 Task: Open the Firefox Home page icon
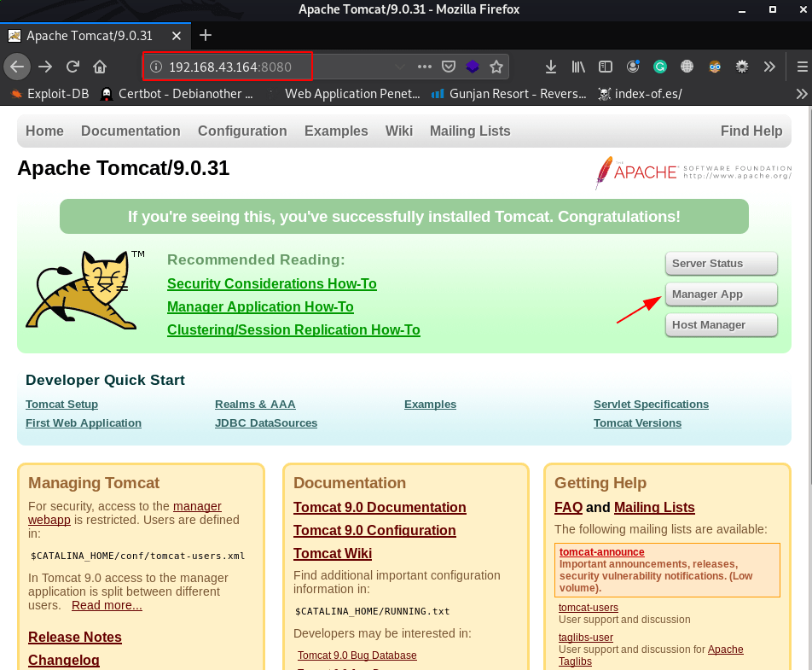(100, 67)
